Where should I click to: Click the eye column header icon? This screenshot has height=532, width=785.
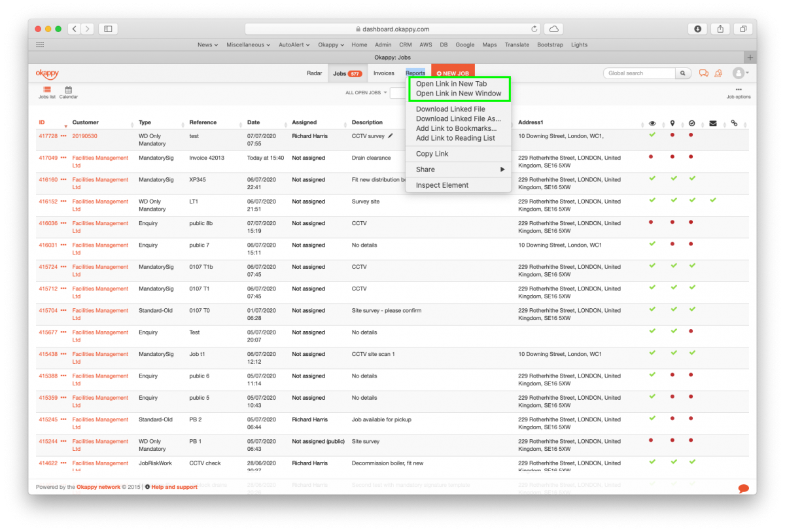(652, 122)
